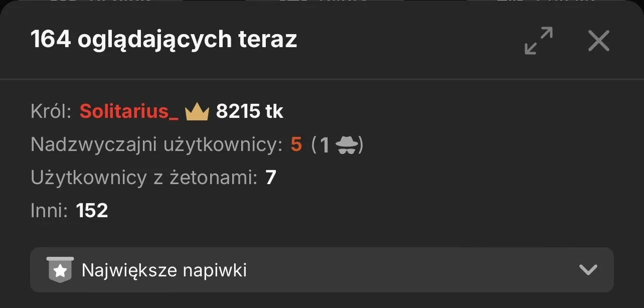Click the Inni label
The image size is (644, 308).
(49, 210)
